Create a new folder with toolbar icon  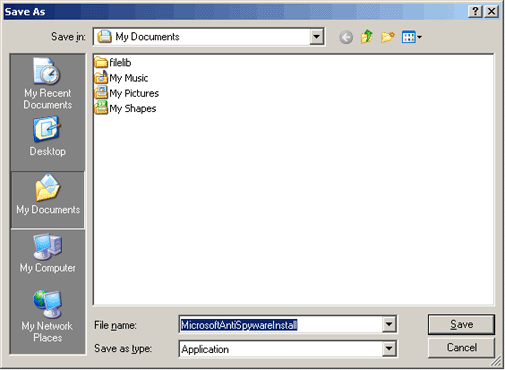[388, 37]
